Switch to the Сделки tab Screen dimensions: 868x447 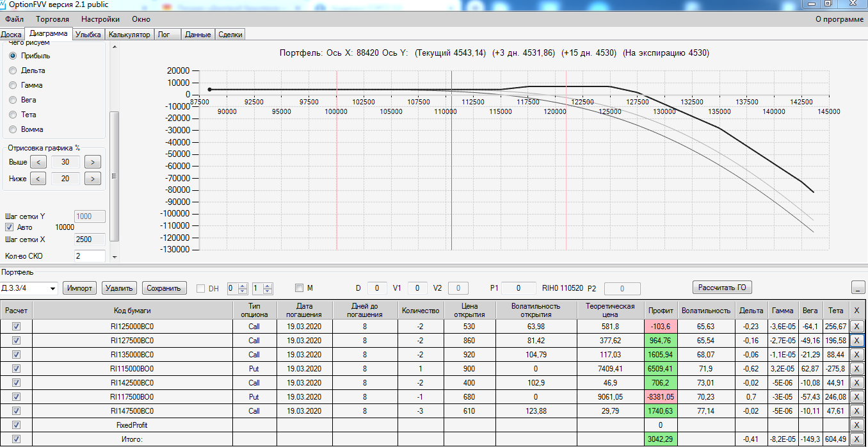230,35
